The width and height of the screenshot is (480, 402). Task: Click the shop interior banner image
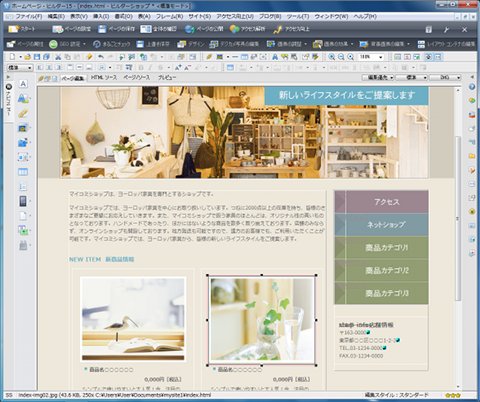pos(244,132)
